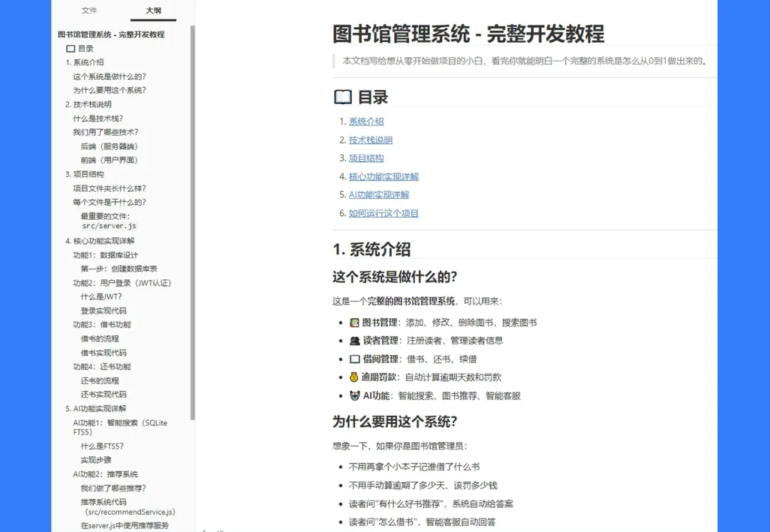Open the 如何运行这个项目 link in the table of contents
Screen dimensions: 770x532
[384, 213]
